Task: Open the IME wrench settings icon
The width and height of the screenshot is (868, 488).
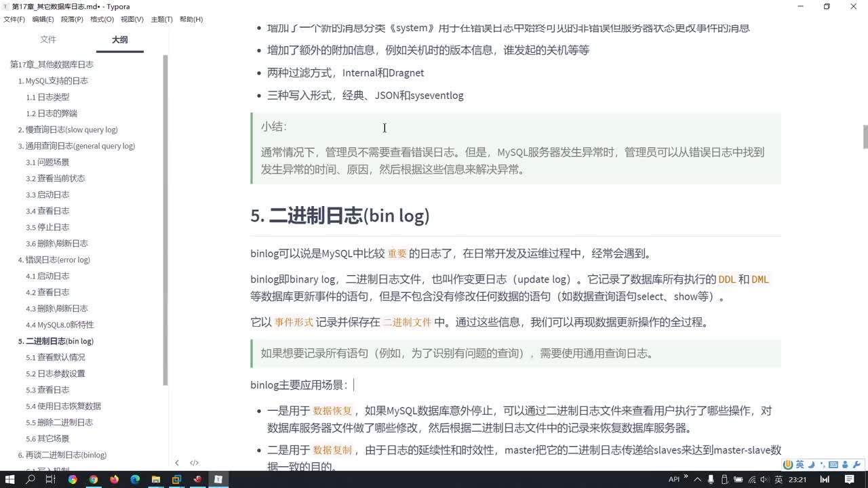Action: tap(856, 464)
